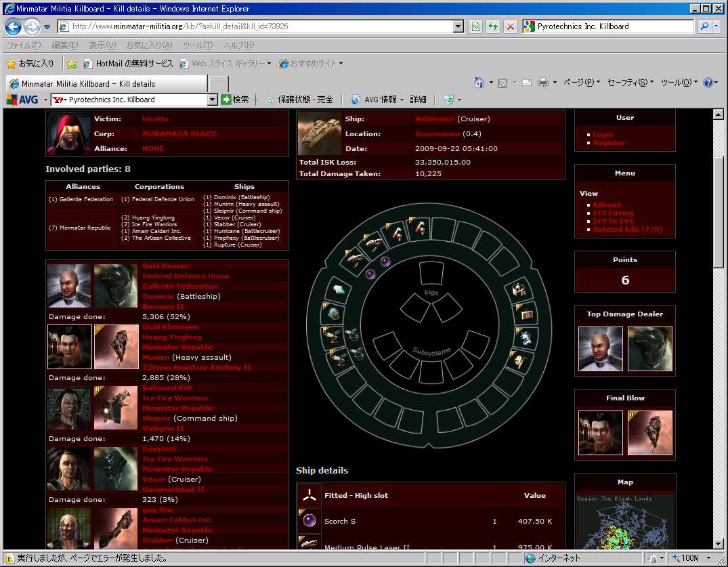Click the HotMail の無料サービス favorite link
This screenshot has height=567, width=728.
pos(128,64)
